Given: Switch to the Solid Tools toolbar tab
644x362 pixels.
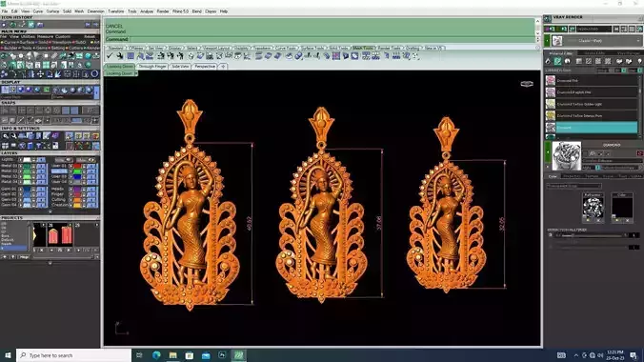Looking at the screenshot, I should (338, 48).
